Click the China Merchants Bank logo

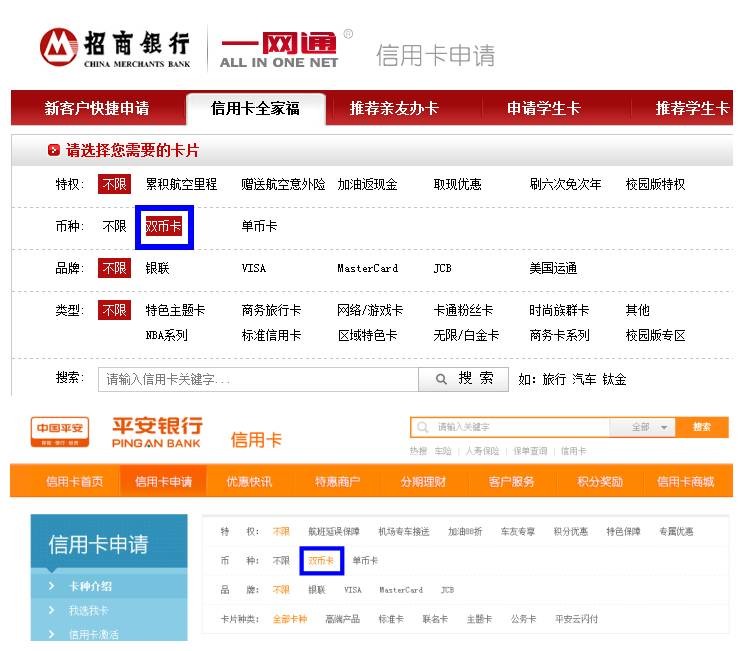pyautogui.click(x=115, y=47)
